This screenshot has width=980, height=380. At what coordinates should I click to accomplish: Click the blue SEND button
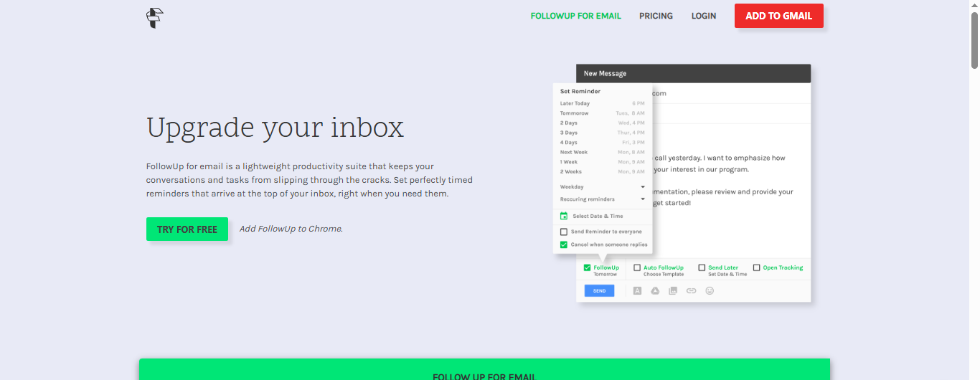point(599,291)
